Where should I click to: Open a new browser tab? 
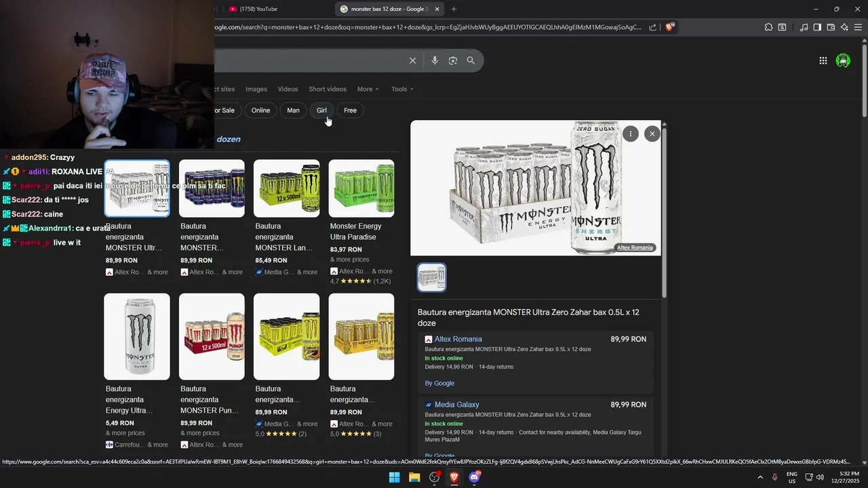454,9
